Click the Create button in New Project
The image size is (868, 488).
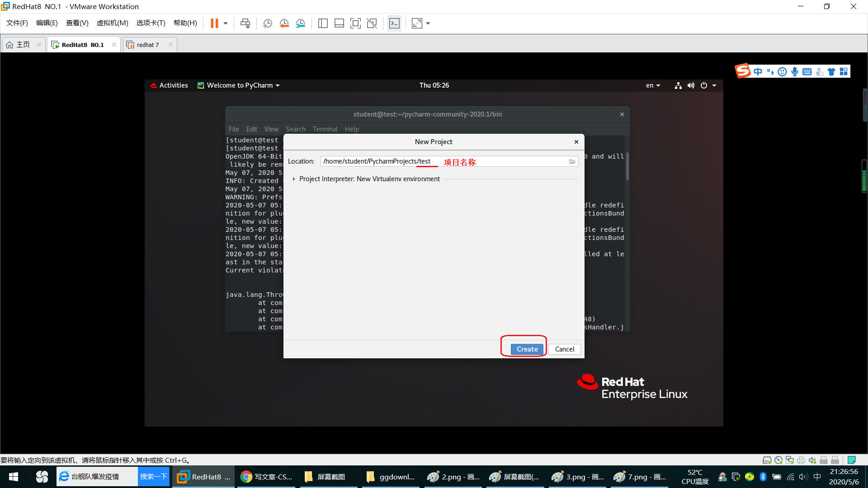[527, 349]
